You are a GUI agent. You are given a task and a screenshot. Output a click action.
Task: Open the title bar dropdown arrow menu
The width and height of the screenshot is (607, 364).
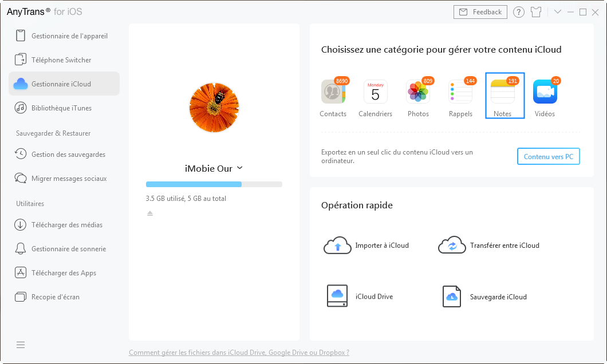pyautogui.click(x=557, y=12)
